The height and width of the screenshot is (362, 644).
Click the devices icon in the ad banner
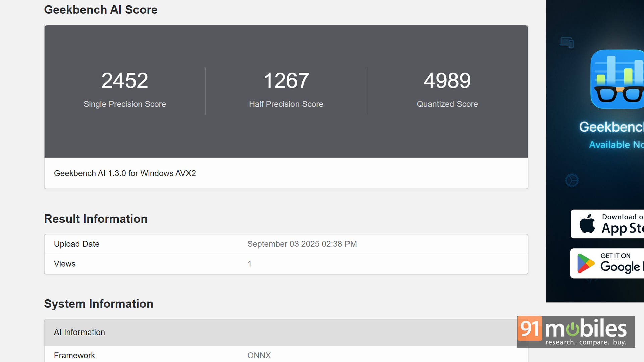(x=567, y=43)
